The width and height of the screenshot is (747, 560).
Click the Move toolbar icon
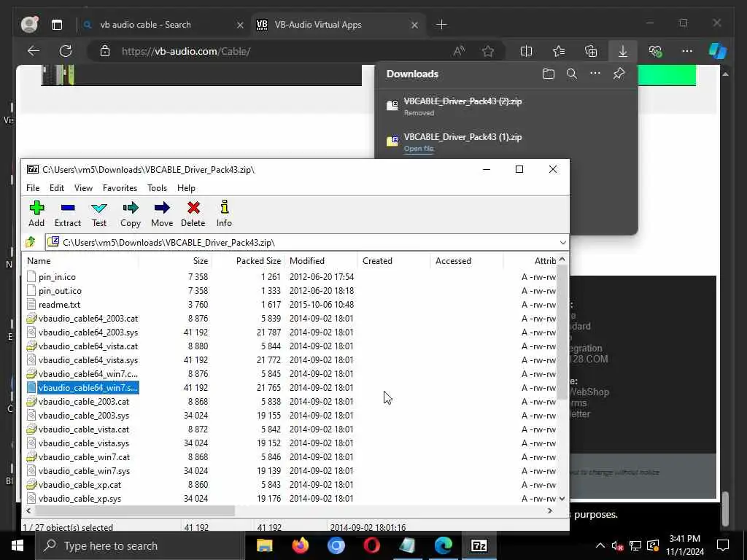(x=162, y=214)
